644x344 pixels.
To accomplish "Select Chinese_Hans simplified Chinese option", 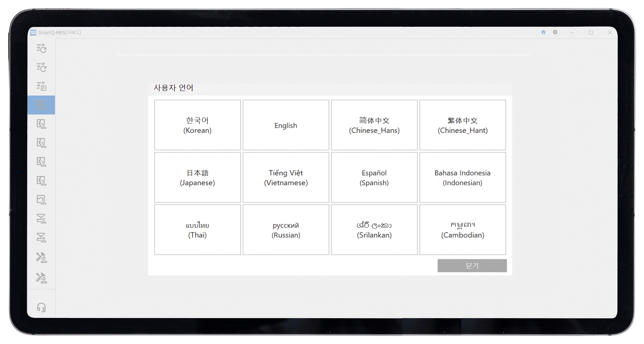I will click(374, 125).
